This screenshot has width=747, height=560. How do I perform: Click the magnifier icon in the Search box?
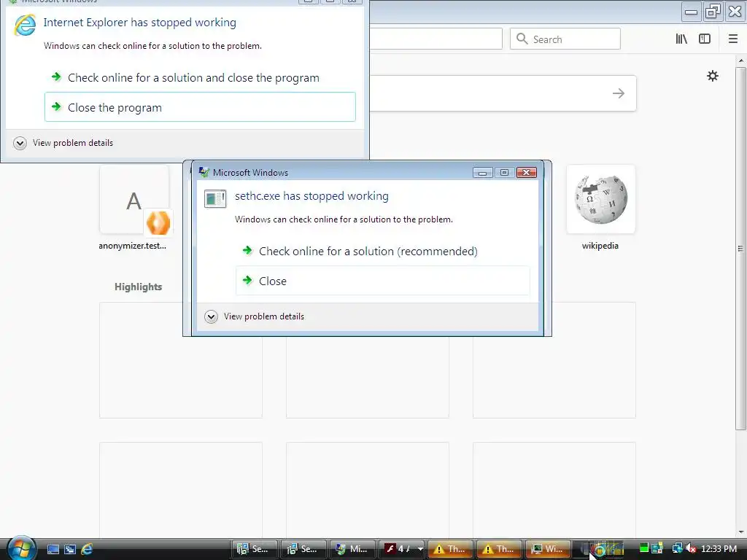522,39
